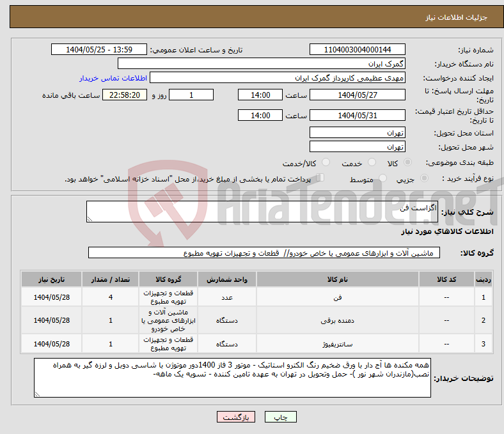
Task: Click the شماره نیاز field 1104003004000144
Action: click(x=357, y=49)
